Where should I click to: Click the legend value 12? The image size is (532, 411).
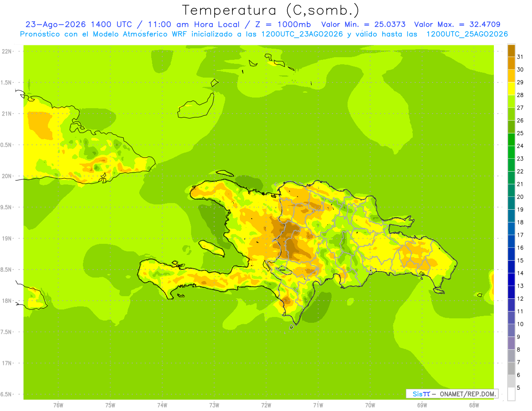click(x=520, y=299)
